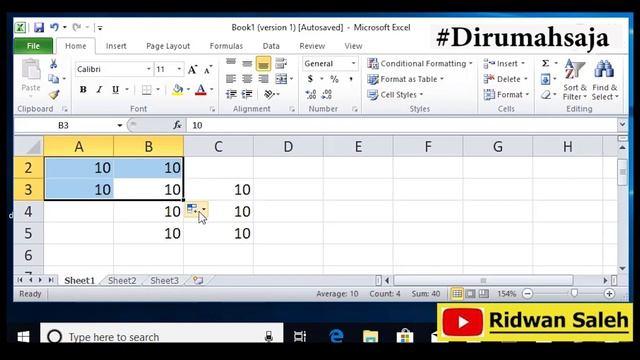Image resolution: width=640 pixels, height=360 pixels.
Task: Click the Insert Function fx icon
Action: (177, 125)
